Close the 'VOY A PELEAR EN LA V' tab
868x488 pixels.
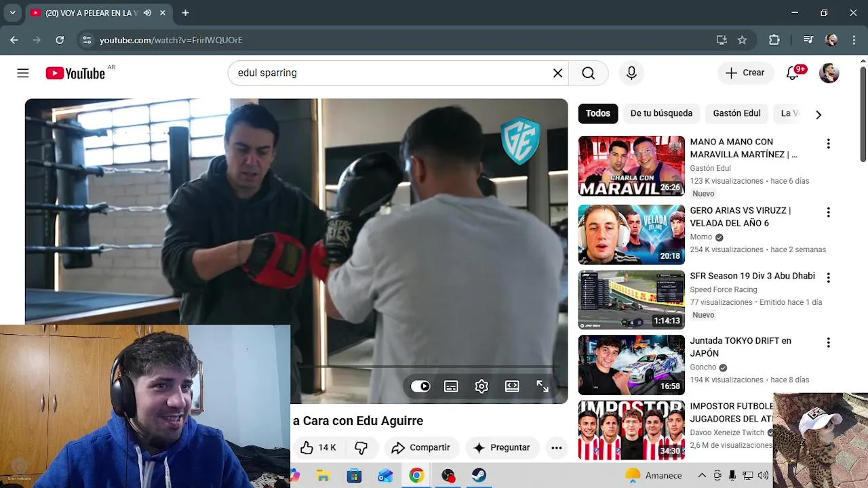click(x=163, y=13)
